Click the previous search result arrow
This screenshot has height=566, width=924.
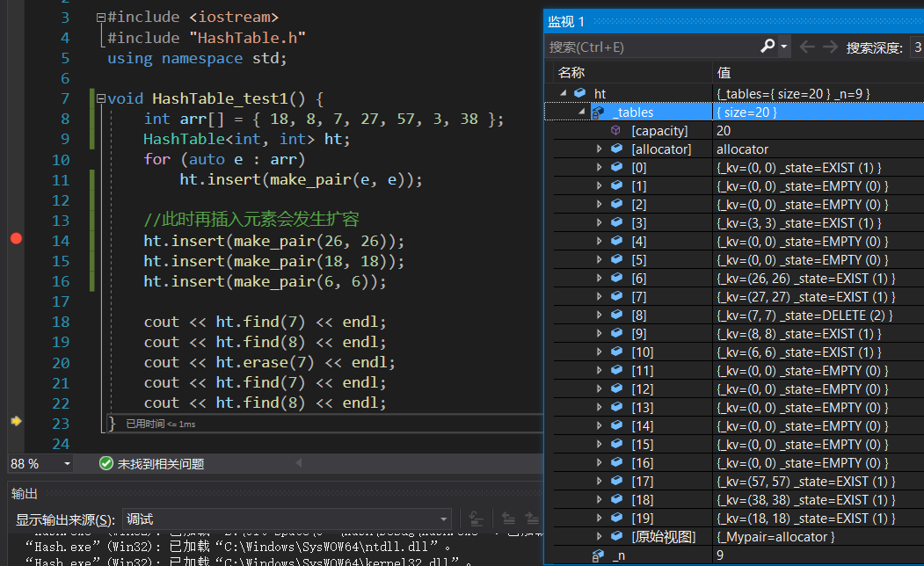(x=807, y=47)
